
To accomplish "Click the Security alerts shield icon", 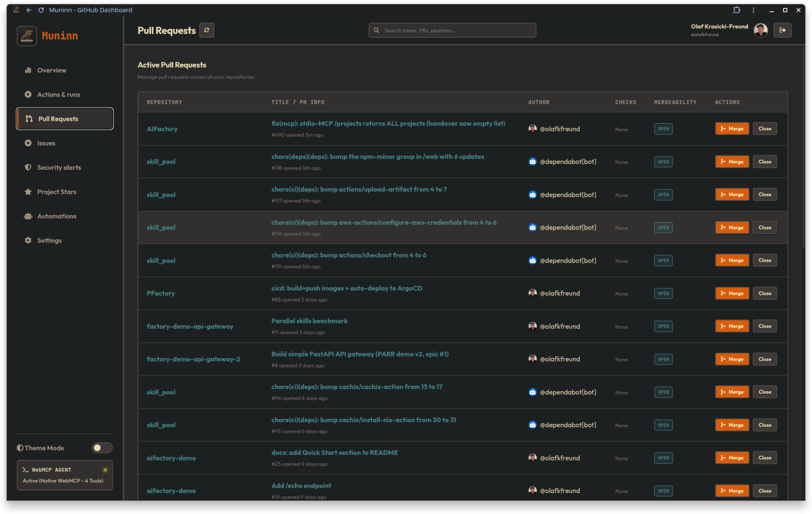I will (x=28, y=167).
